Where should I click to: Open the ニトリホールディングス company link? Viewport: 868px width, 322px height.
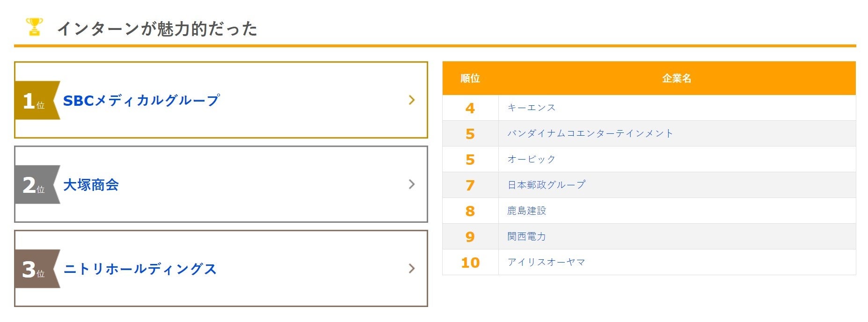point(140,269)
